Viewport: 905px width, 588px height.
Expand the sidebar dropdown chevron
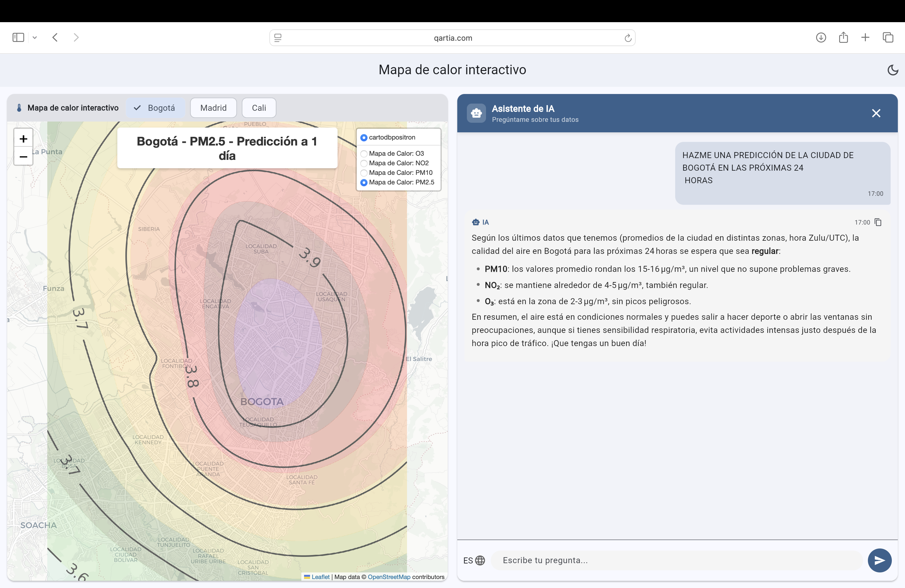[x=35, y=37]
